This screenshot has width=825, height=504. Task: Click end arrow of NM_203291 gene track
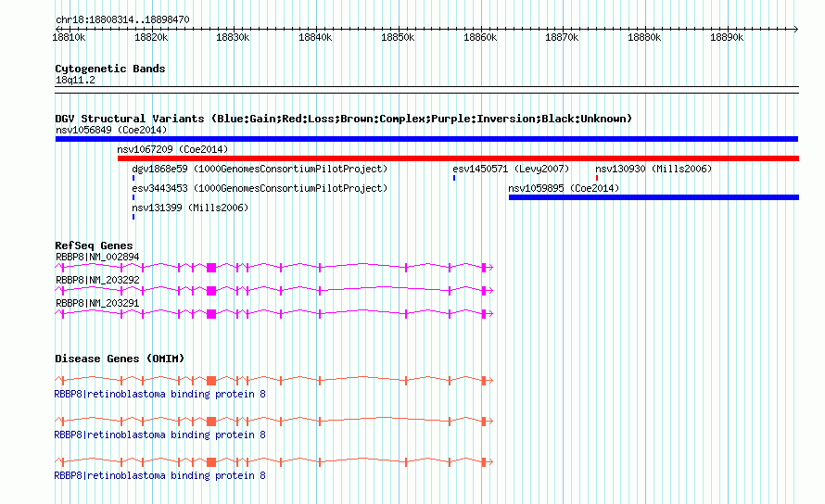(489, 314)
